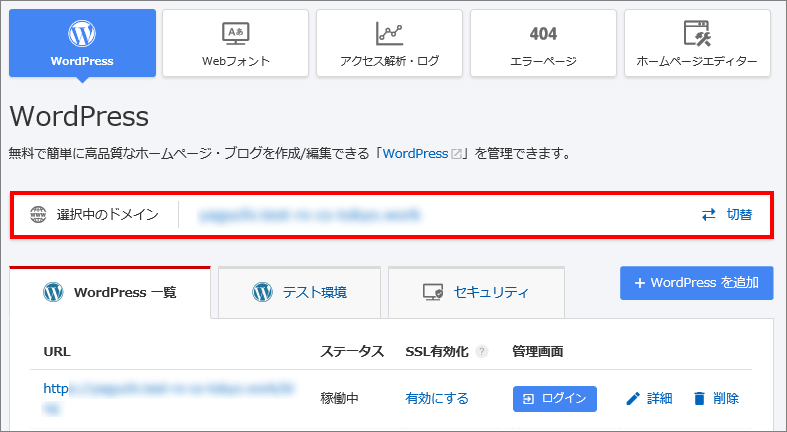Click 削除 to delete the site
The height and width of the screenshot is (432, 787).
click(x=716, y=399)
